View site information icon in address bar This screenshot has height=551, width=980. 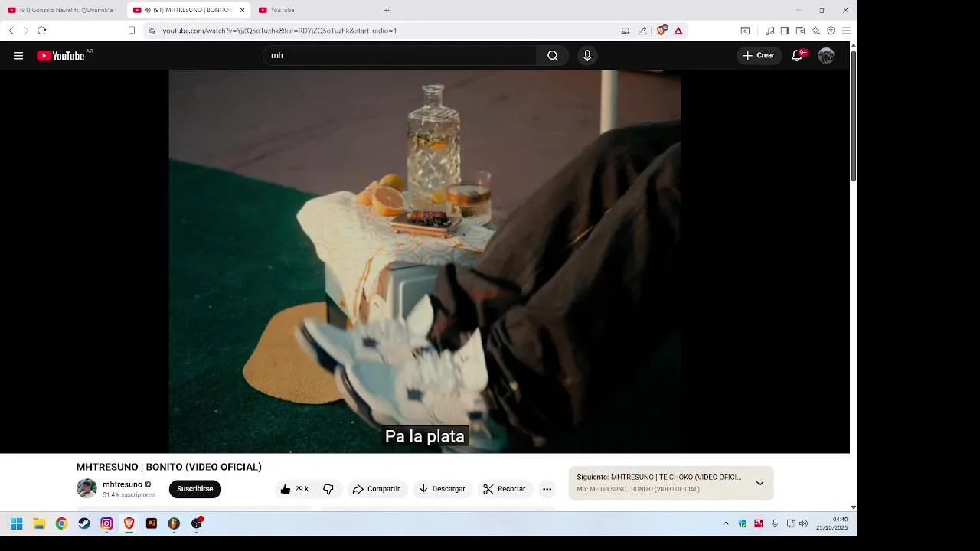151,31
